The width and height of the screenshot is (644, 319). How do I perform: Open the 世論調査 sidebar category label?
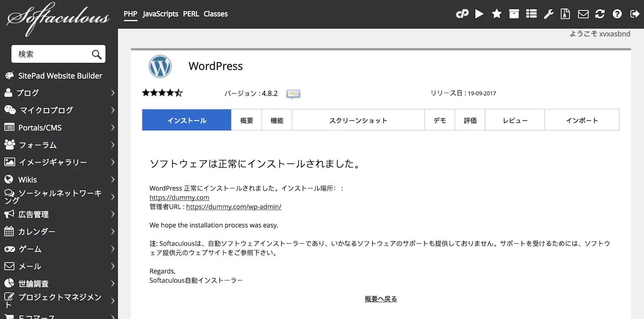33,283
